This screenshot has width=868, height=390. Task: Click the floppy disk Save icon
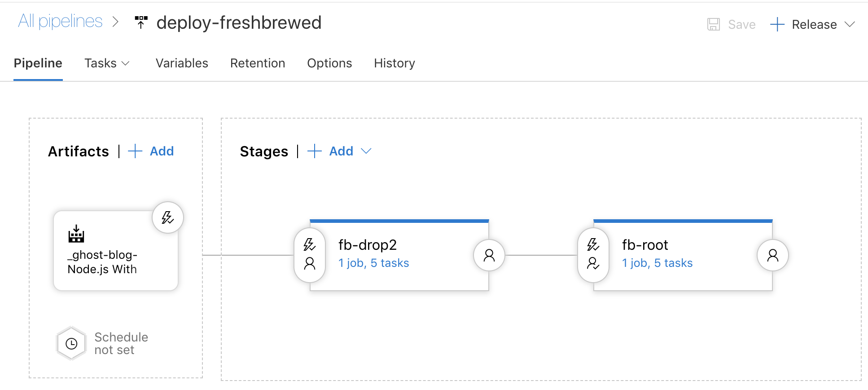pos(714,24)
